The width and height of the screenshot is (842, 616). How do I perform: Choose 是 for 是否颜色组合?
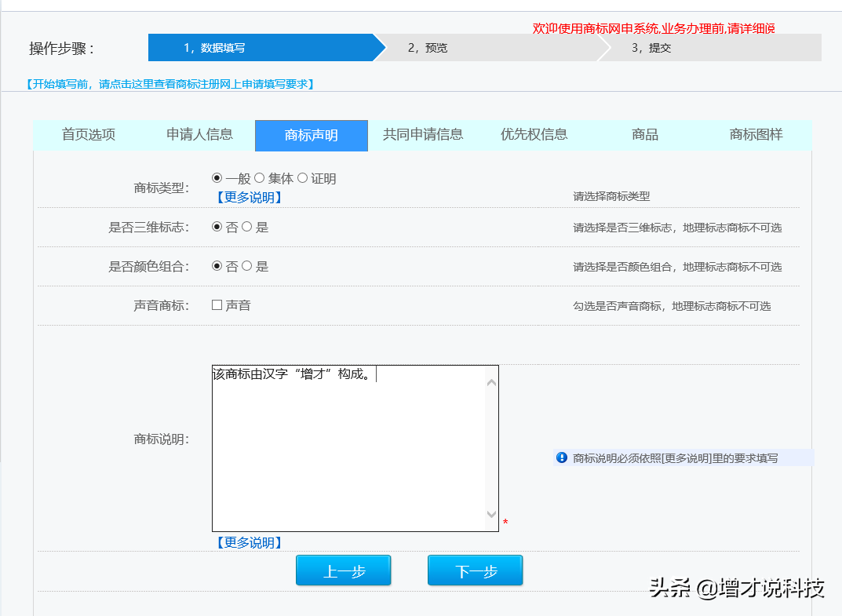247,266
